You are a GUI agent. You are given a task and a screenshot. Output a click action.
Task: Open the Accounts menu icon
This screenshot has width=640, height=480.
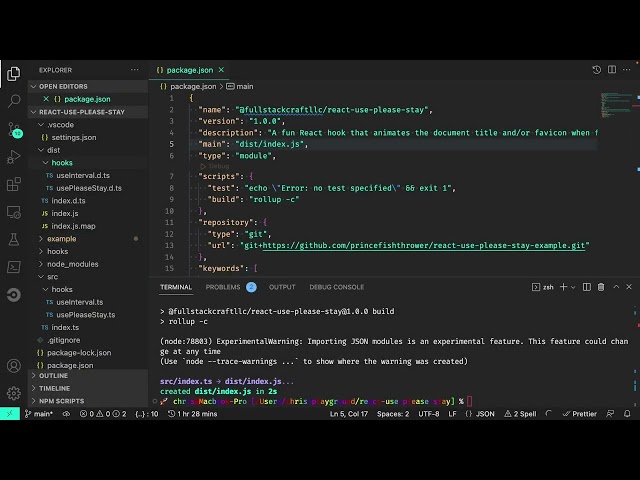(13, 366)
